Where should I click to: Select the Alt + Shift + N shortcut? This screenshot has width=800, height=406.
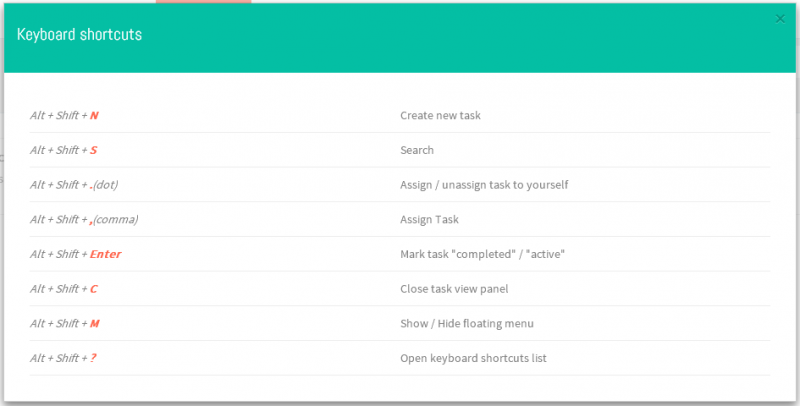pyautogui.click(x=64, y=115)
